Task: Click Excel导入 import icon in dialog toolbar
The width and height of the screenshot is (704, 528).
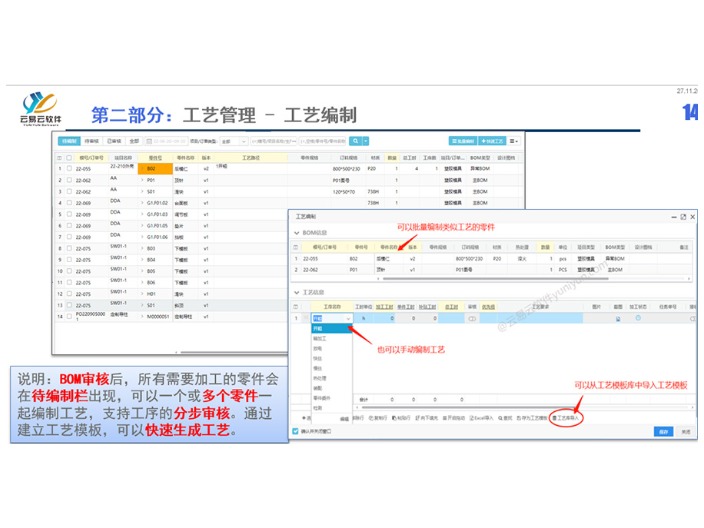Action: (471, 418)
